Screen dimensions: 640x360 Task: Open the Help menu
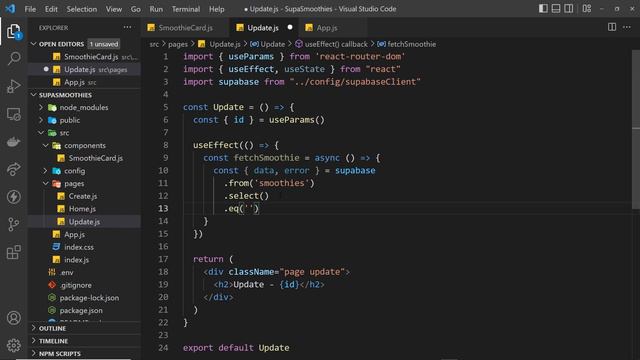tap(217, 9)
